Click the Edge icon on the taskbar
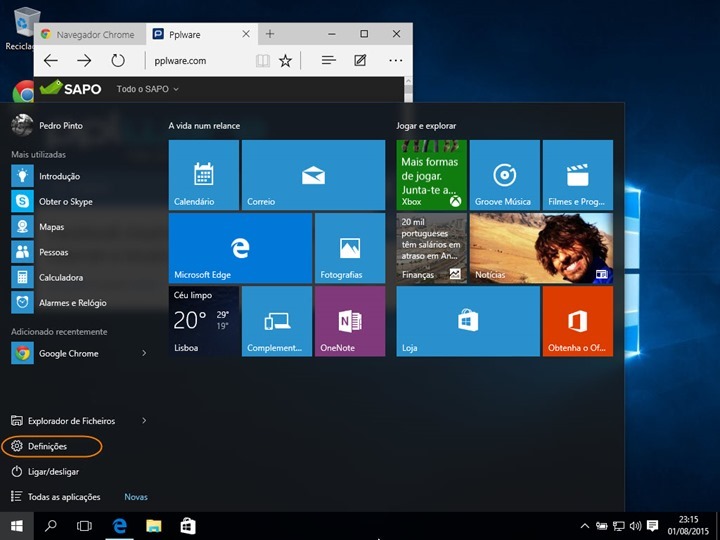Screen dimensions: 720x540 (x=119, y=526)
